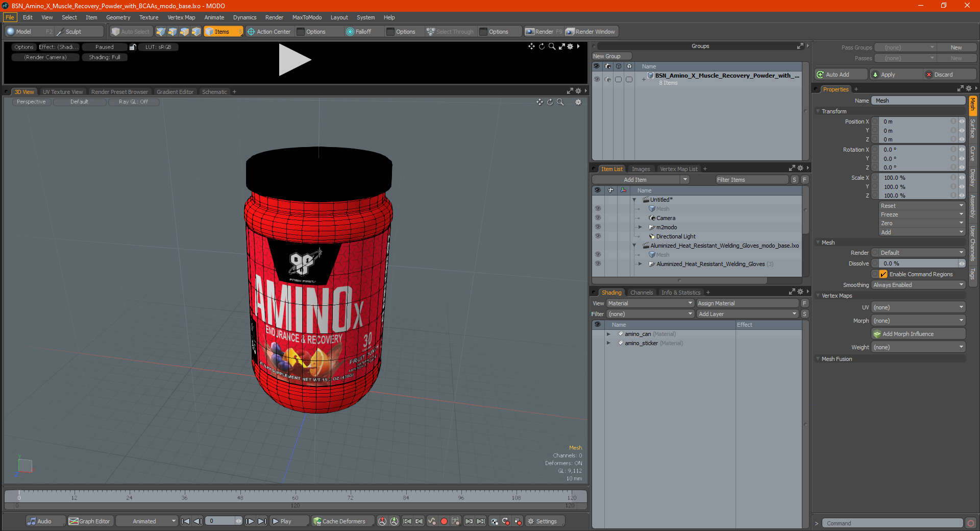Click the red record autokey button
This screenshot has width=980, height=531.
pyautogui.click(x=444, y=521)
